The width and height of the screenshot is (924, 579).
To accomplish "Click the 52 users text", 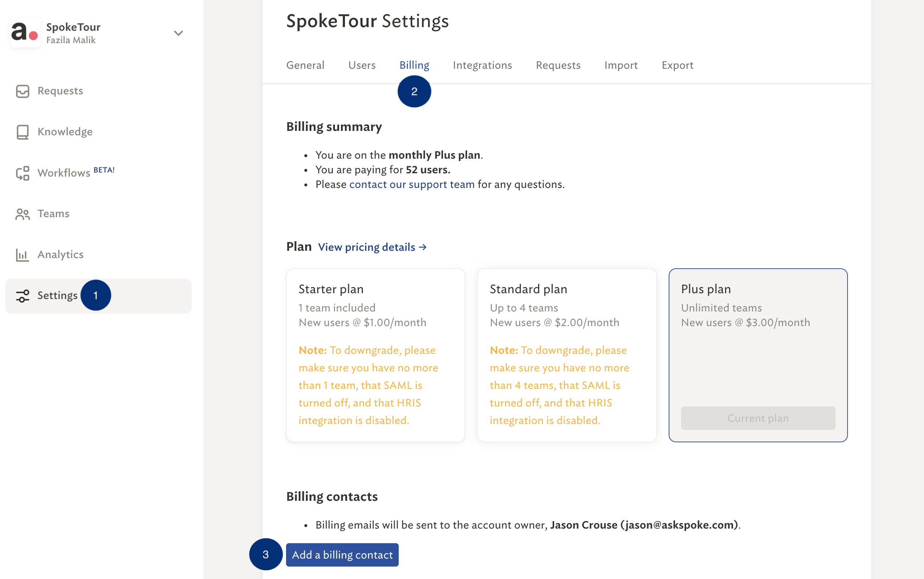I will tap(428, 169).
